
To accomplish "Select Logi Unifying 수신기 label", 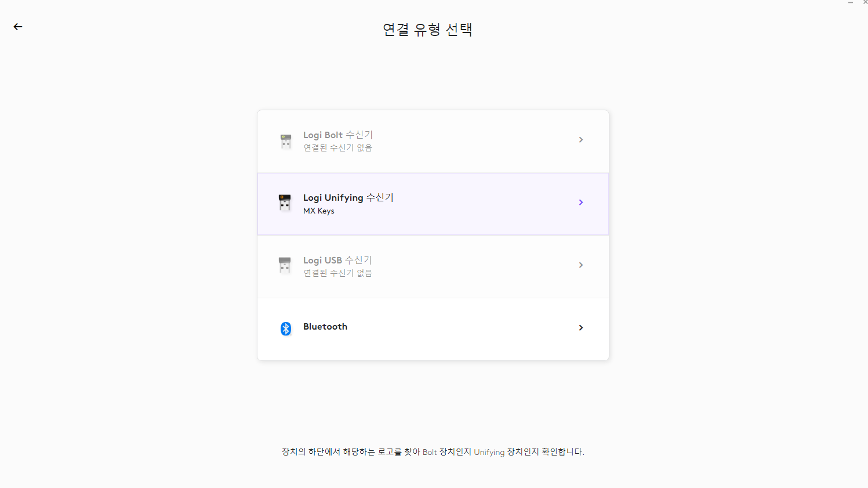I will coord(348,198).
